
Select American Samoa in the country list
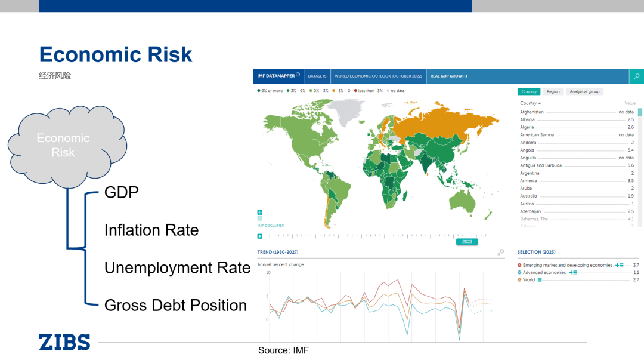(x=577, y=135)
